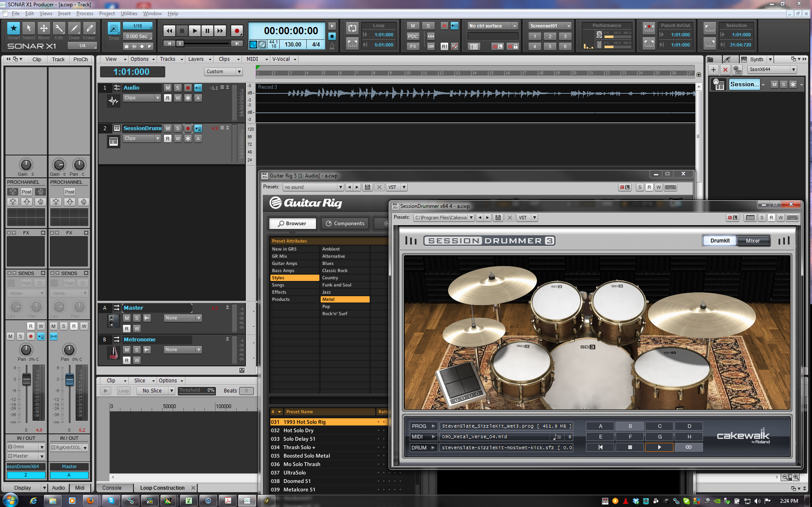Select Session Drummer pattern pad B
812x507 pixels.
(630, 426)
